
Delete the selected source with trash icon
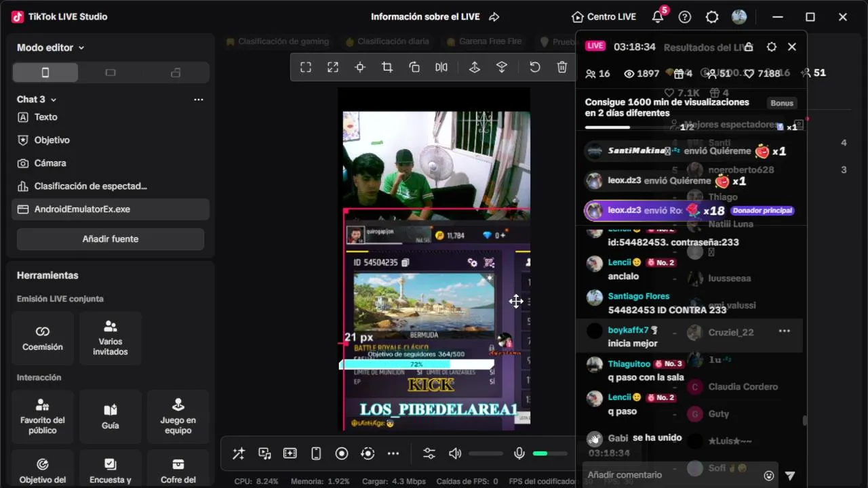click(562, 67)
